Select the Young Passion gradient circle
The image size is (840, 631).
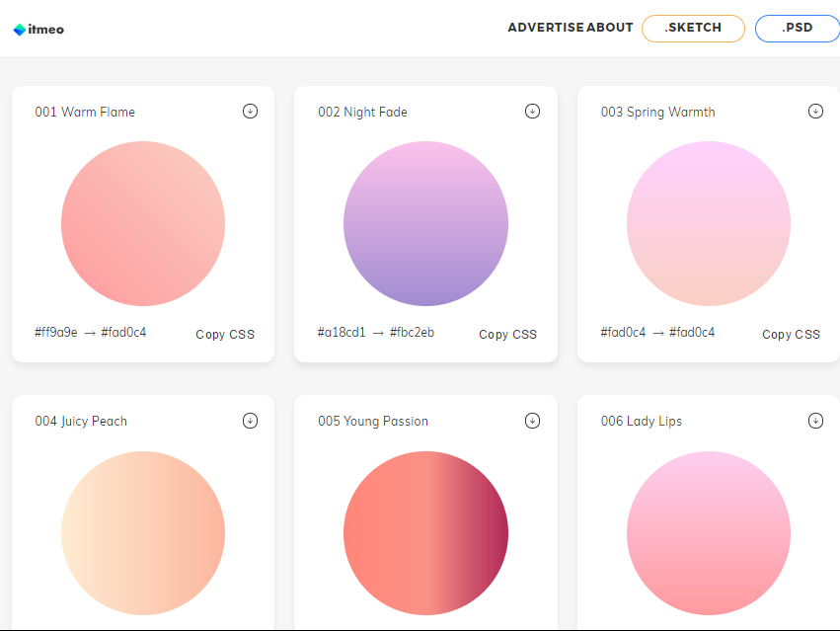pos(425,533)
